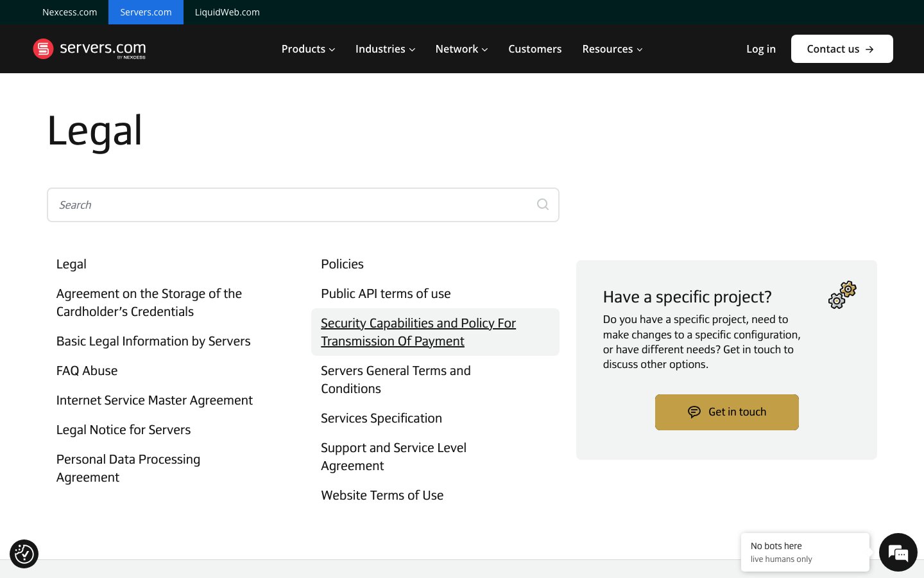The height and width of the screenshot is (578, 924).
Task: Click the Get in touch button
Action: point(727,412)
